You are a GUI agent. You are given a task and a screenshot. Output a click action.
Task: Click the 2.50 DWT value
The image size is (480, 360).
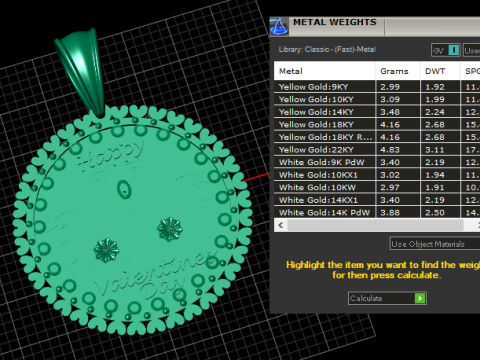tap(435, 213)
